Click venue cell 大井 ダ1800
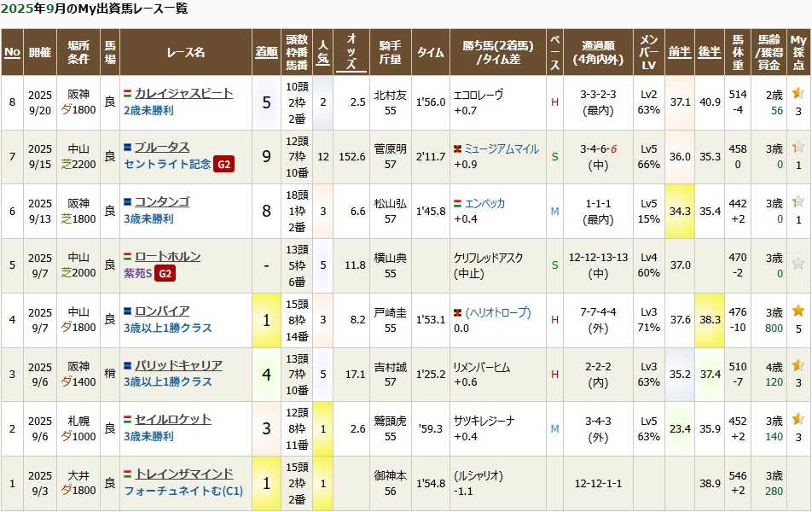The image size is (812, 512). (78, 483)
